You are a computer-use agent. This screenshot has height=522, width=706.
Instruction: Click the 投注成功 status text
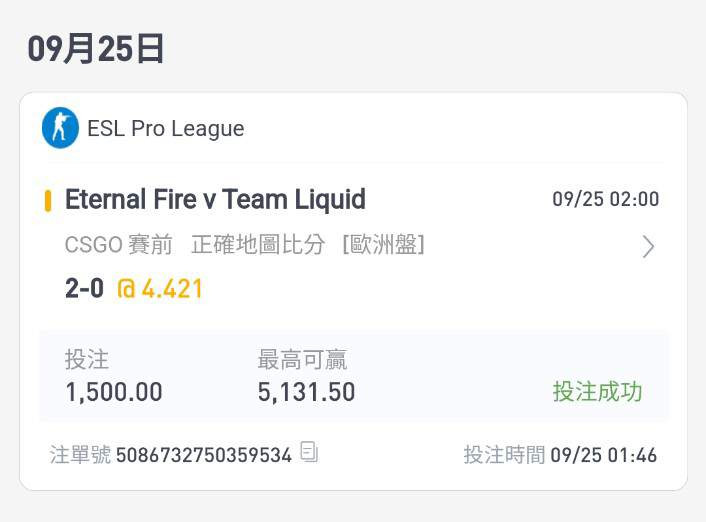pyautogui.click(x=597, y=391)
